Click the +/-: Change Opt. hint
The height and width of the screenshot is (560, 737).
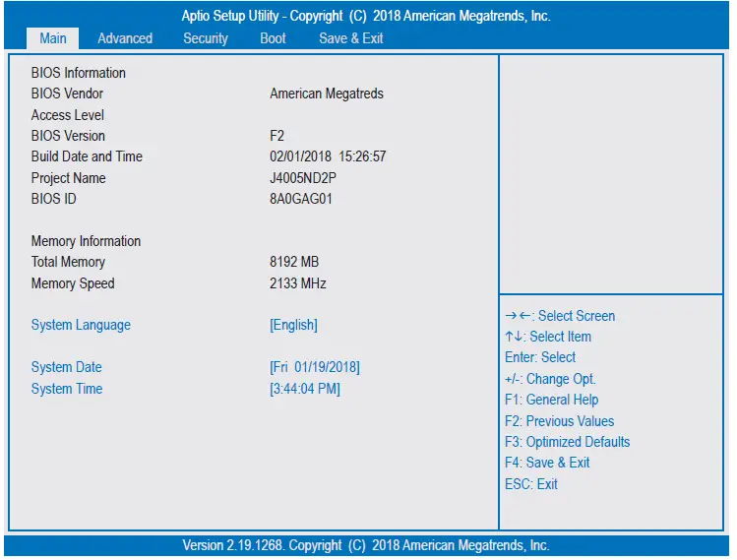(550, 379)
